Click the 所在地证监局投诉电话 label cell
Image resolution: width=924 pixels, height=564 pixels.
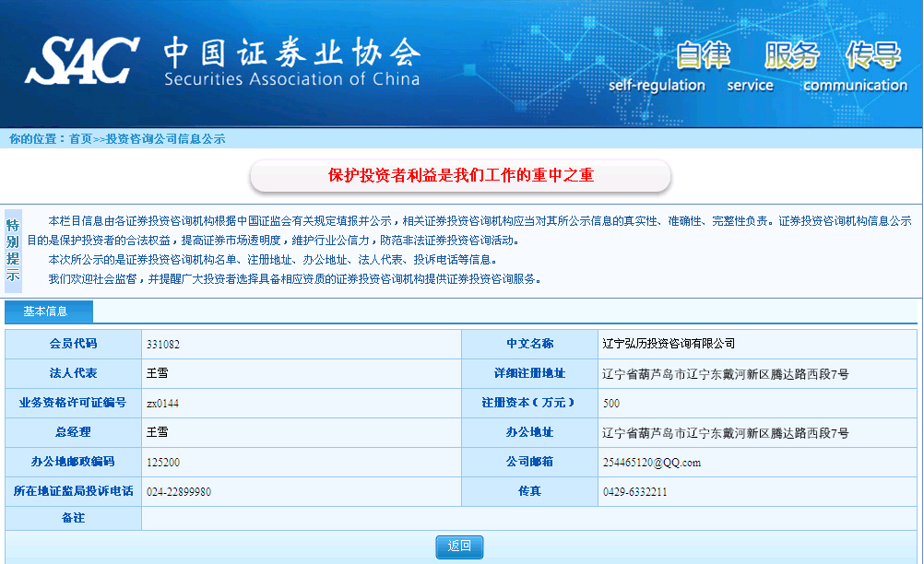coord(73,491)
